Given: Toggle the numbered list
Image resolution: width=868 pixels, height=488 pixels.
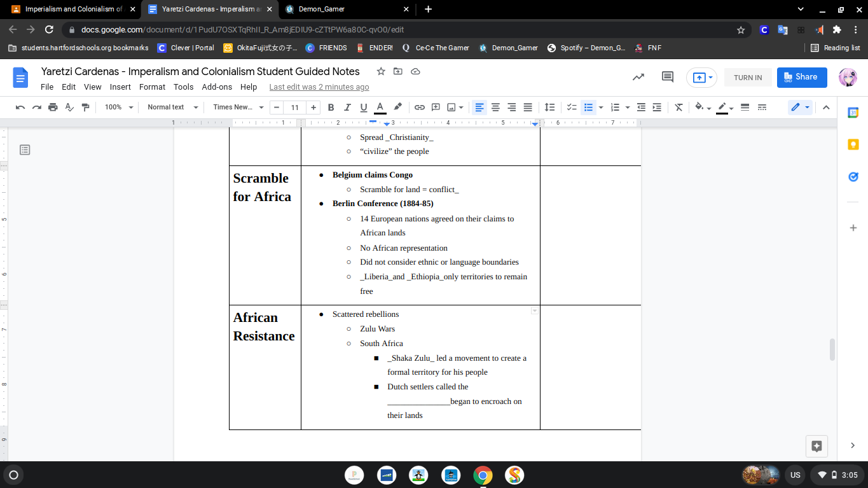Looking at the screenshot, I should click(615, 108).
